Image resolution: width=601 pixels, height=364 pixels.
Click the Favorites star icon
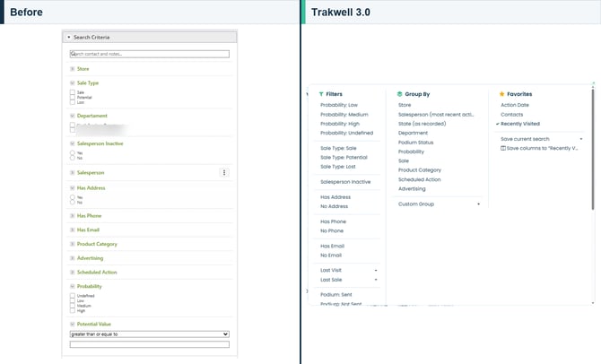pyautogui.click(x=501, y=94)
